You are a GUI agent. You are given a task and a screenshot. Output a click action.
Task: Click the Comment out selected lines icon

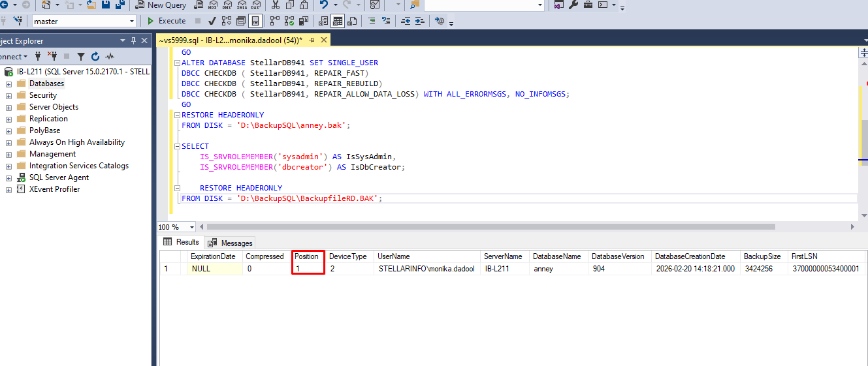372,21
